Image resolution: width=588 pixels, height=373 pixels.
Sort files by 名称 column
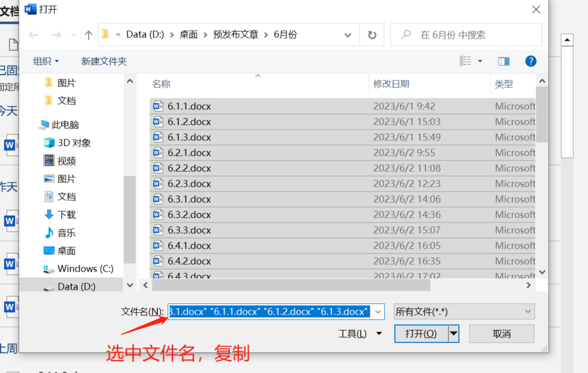pos(161,84)
